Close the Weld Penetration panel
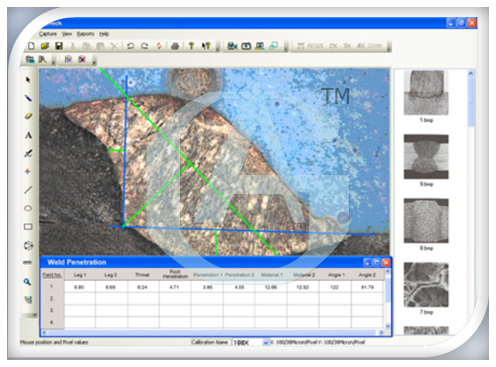 [386, 262]
